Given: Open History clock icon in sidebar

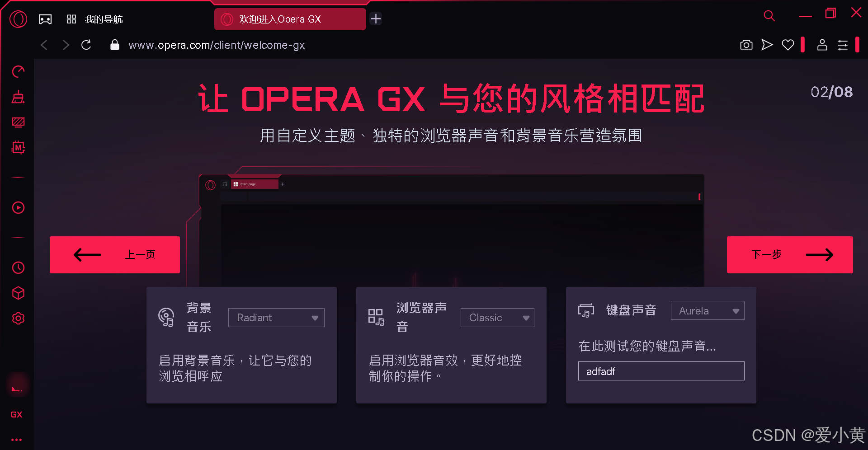Looking at the screenshot, I should 18,267.
